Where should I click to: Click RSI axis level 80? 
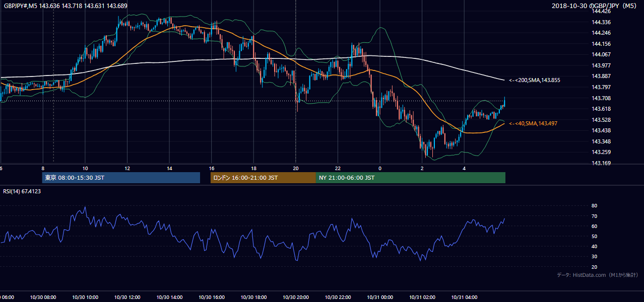[594, 206]
